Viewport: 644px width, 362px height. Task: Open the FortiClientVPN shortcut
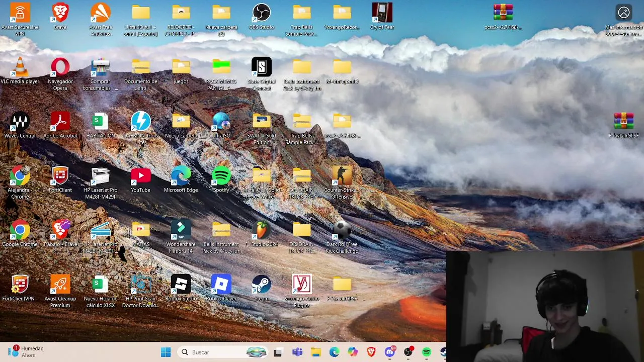(20, 288)
